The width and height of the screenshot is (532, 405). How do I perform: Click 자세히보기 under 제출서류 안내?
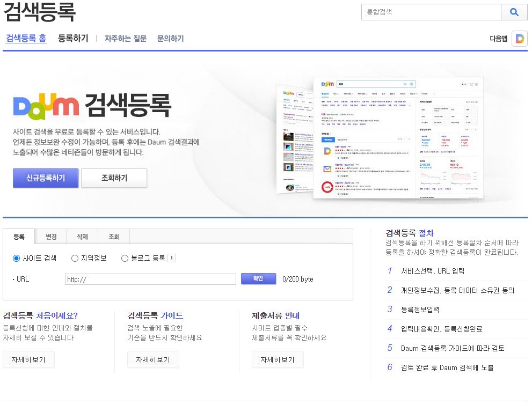[278, 359]
